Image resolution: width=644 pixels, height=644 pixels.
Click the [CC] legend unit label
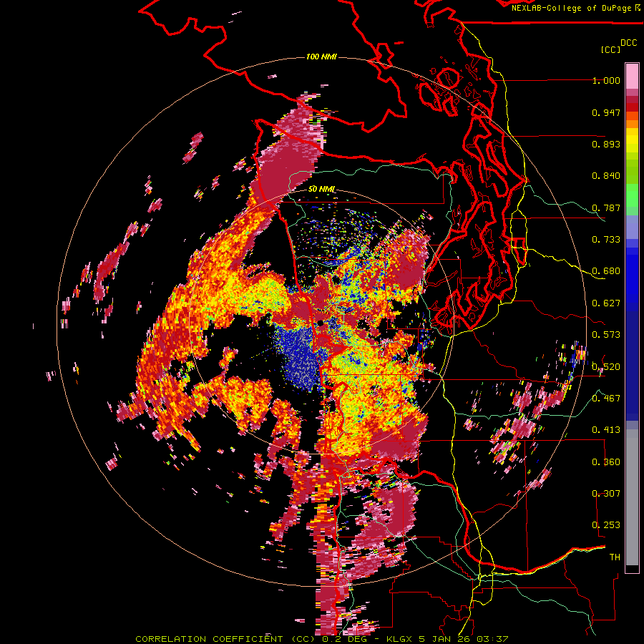[x=611, y=49]
